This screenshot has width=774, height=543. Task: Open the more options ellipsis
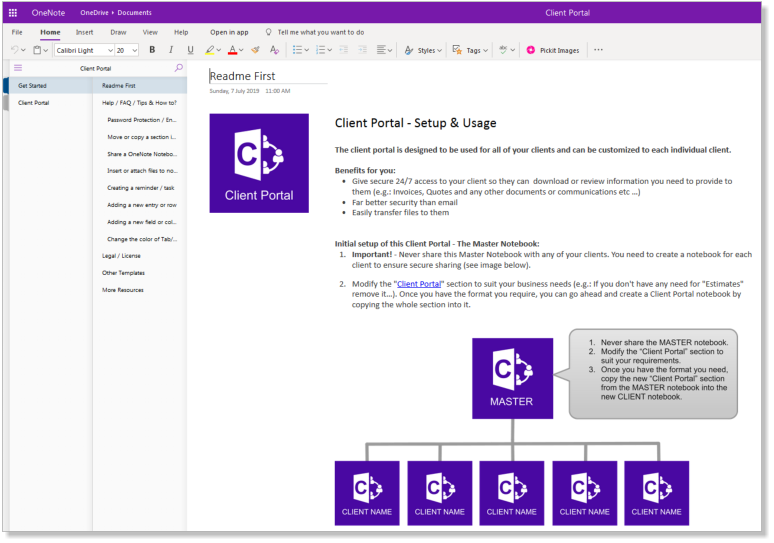point(598,50)
